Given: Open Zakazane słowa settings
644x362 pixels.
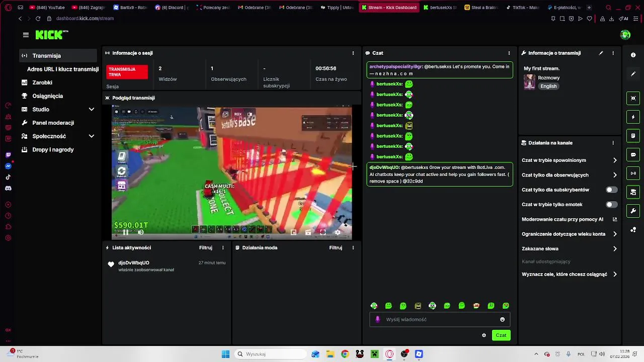Looking at the screenshot, I should click(x=569, y=248).
